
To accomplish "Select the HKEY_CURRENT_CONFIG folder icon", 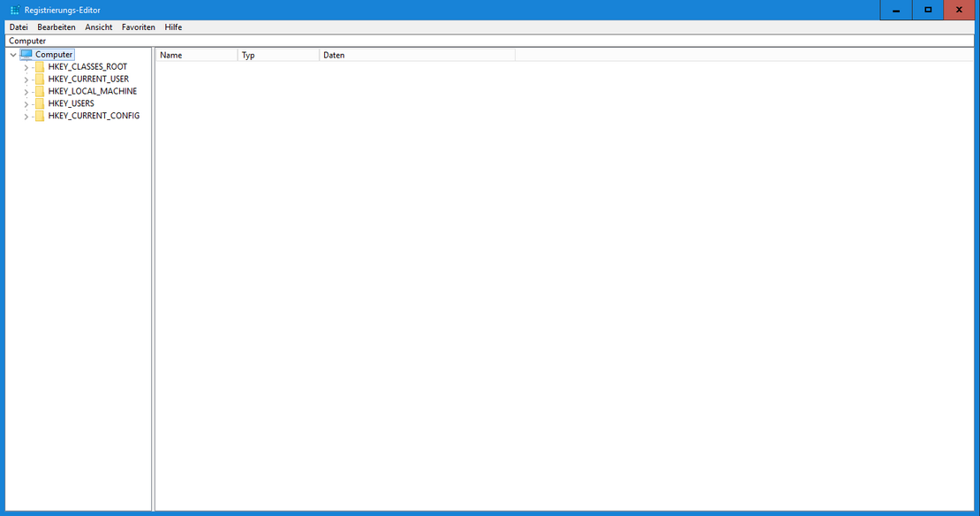I will [x=40, y=117].
